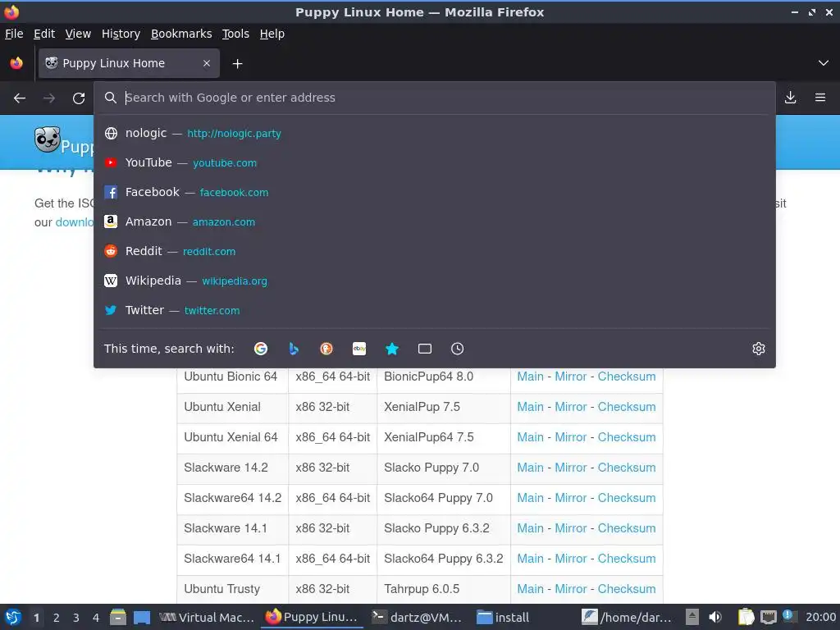Open the Downloads toolbar icon
Image resolution: width=840 pixels, height=630 pixels.
(x=790, y=98)
